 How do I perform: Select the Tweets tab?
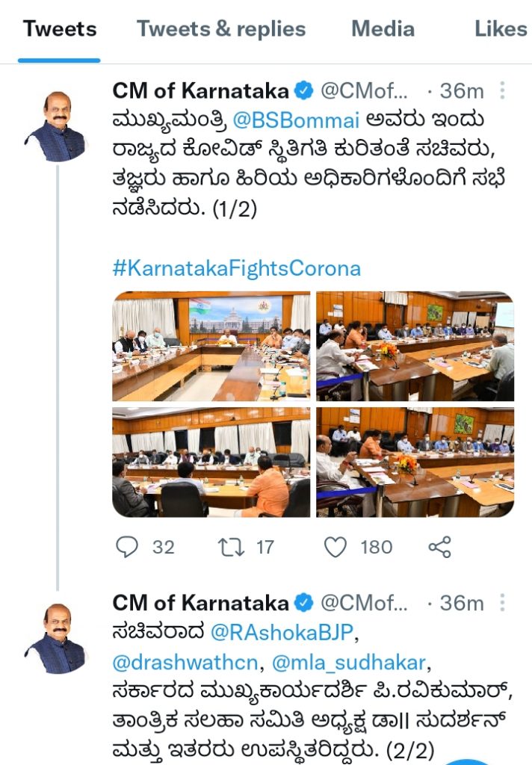[x=60, y=28]
